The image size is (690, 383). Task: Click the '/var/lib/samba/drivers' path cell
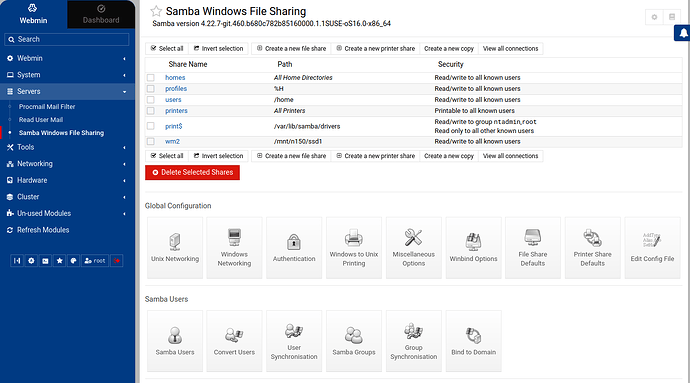point(307,126)
